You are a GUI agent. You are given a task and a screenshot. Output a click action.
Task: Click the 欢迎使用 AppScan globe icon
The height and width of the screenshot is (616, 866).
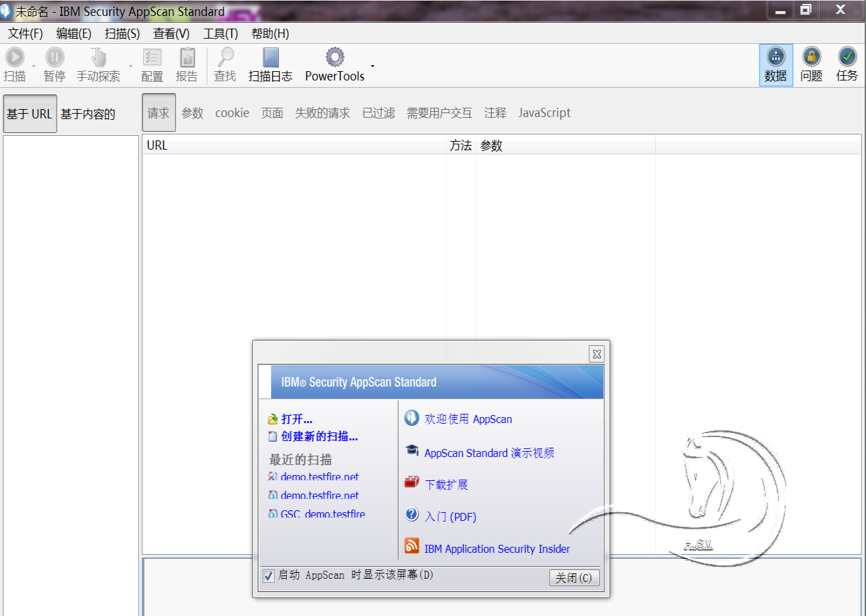pos(412,418)
